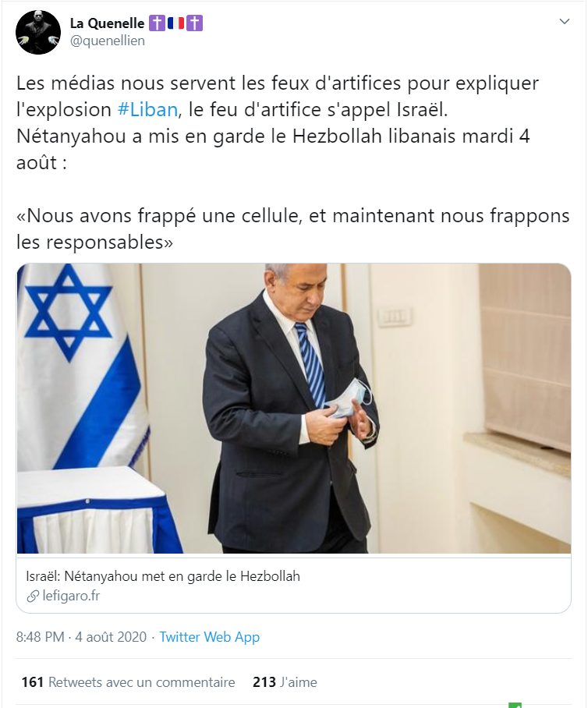Open the lefigaro.fr source link

pos(71,596)
